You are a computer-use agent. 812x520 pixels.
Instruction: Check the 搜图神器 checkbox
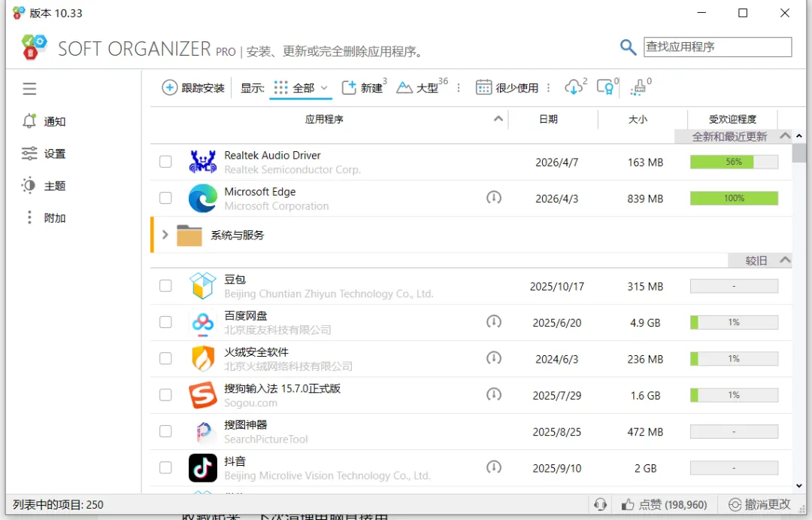[165, 431]
